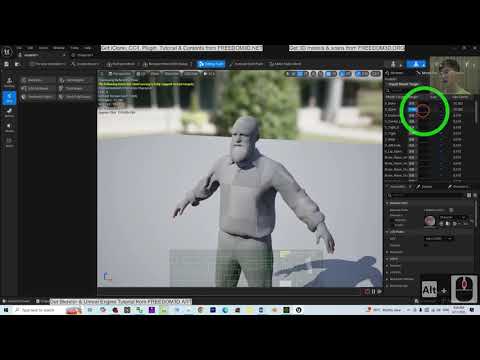Open the Tools menu

point(74,48)
